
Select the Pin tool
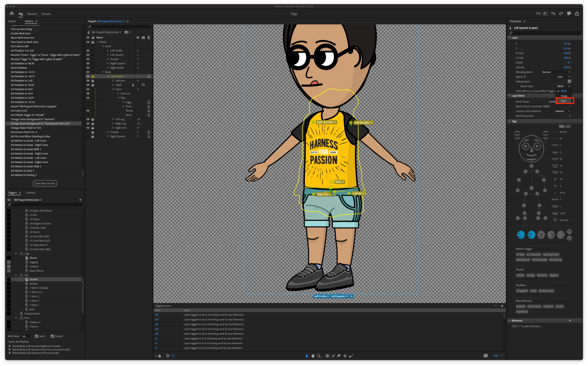pos(339,356)
